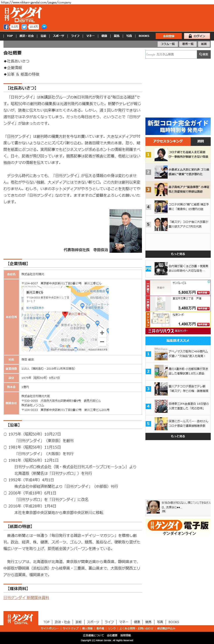Open BOOKS in main navigation

pos(144,36)
